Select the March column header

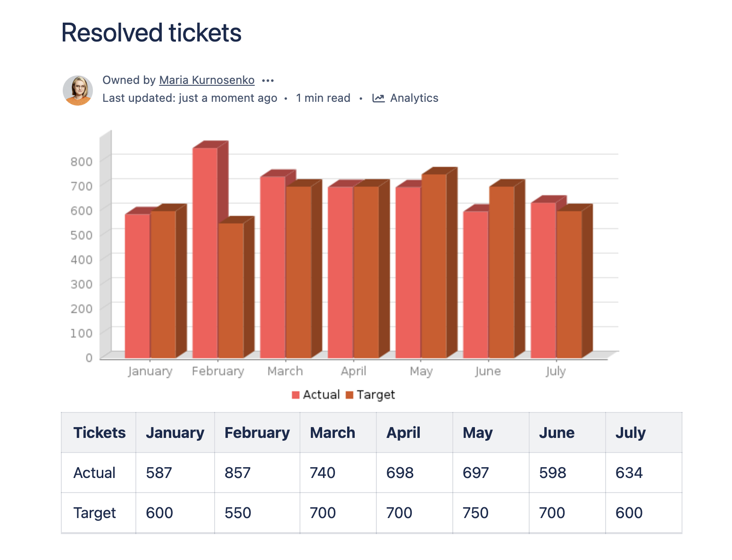pos(332,432)
